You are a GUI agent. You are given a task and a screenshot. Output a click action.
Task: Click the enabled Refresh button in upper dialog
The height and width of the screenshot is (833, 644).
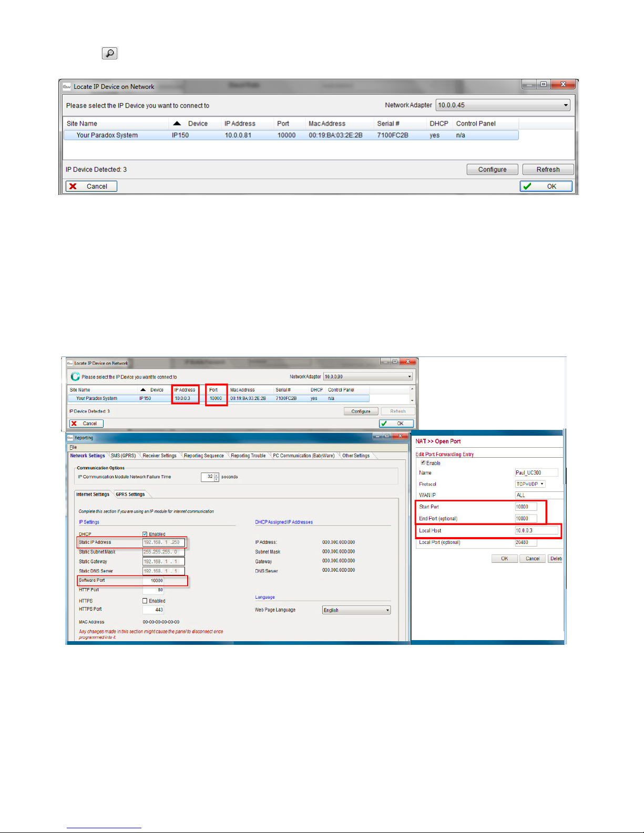(548, 169)
